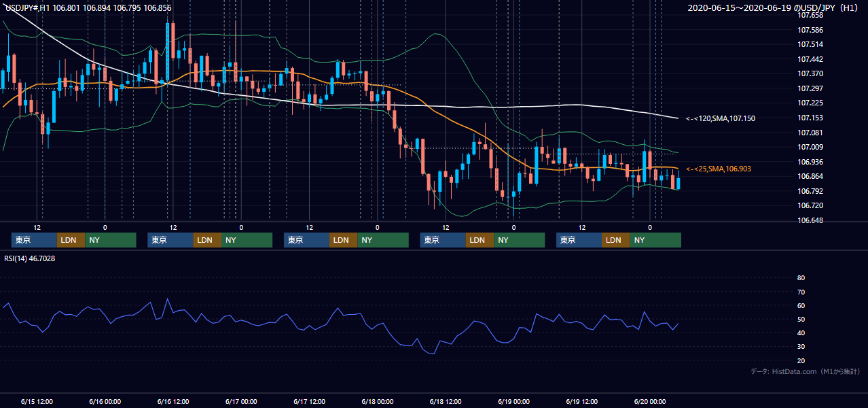This screenshot has height=408, width=868.
Task: Click the 107.009 price axis value
Action: point(810,147)
